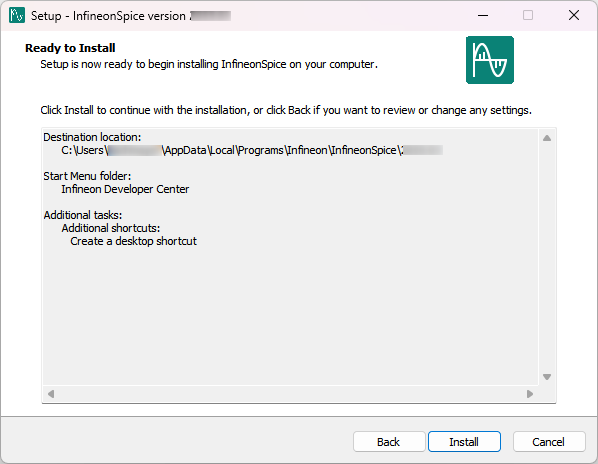This screenshot has width=598, height=464.
Task: Click the Install button
Action: pyautogui.click(x=464, y=442)
